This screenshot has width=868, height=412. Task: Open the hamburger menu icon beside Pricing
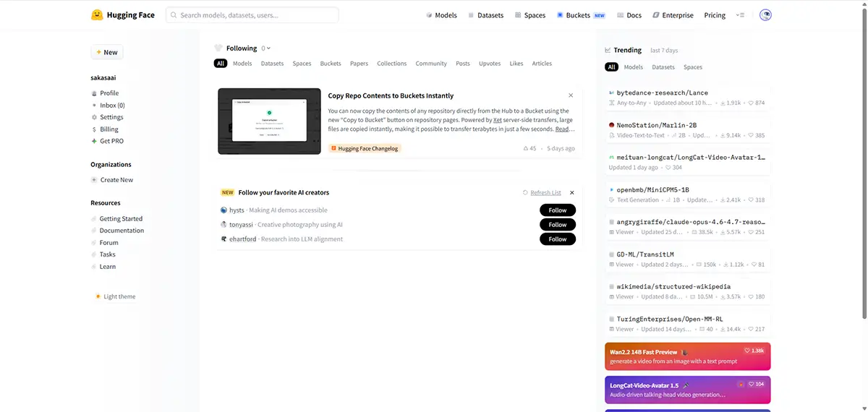740,15
